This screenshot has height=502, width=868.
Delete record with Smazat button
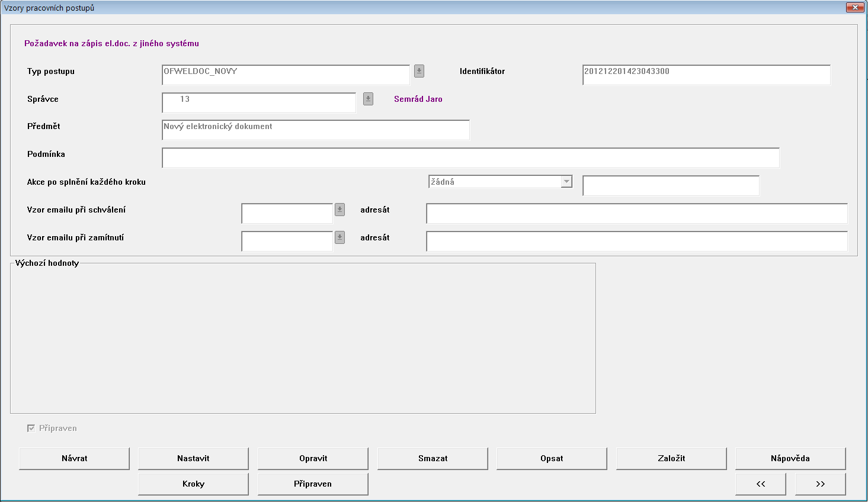click(x=433, y=458)
